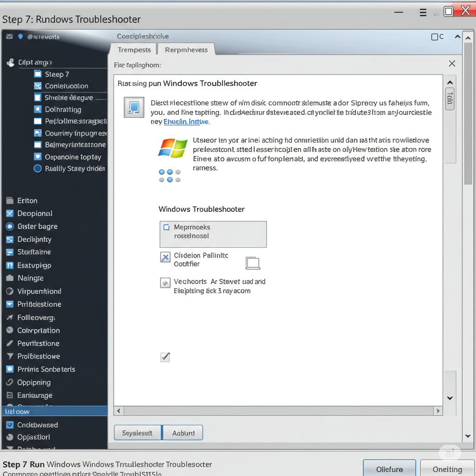476x476 pixels.
Task: Follow the Ehusfin Inttue link
Action: point(186,122)
